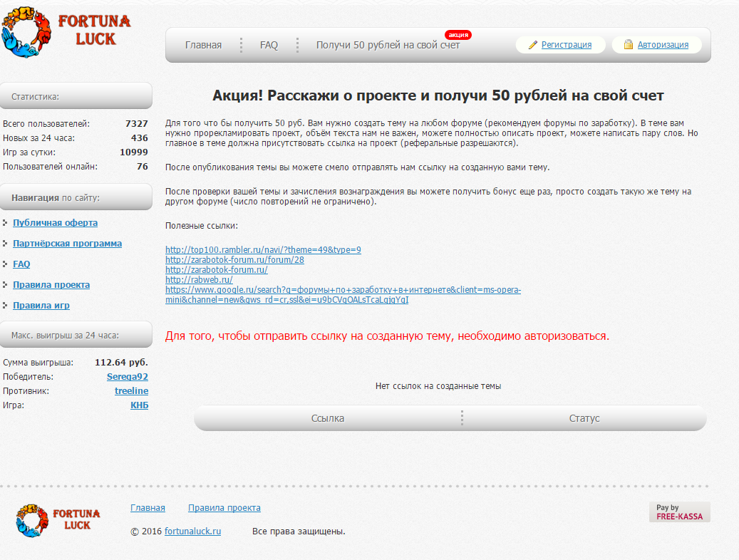The image size is (739, 560).
Task: Click the total users value 7327
Action: pos(137,123)
